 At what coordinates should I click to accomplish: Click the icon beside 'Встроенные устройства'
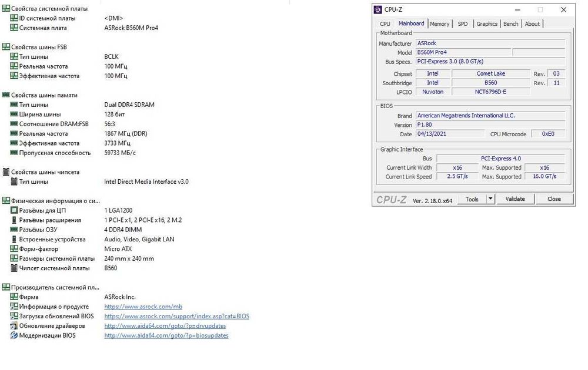click(x=14, y=239)
